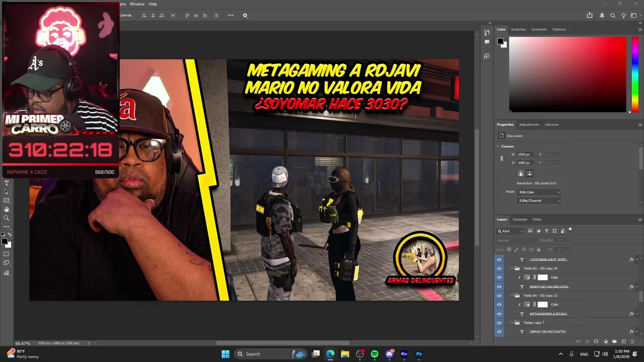Create new fill or adjustment layer icon
The image size is (644, 362).
(606, 341)
